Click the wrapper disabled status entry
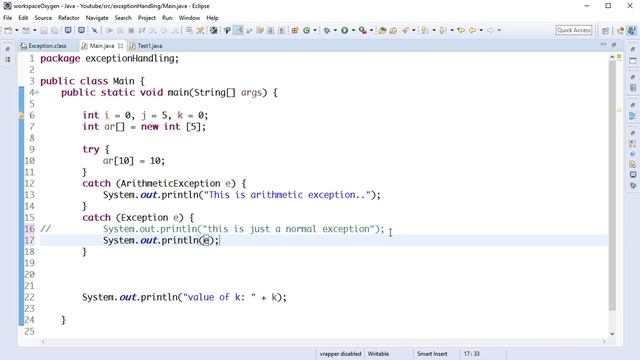 [x=340, y=354]
